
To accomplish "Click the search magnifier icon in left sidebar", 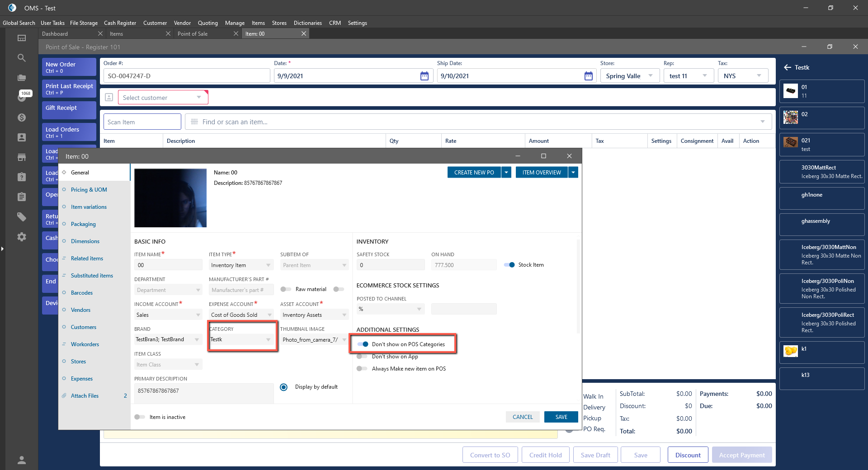I will pyautogui.click(x=21, y=58).
